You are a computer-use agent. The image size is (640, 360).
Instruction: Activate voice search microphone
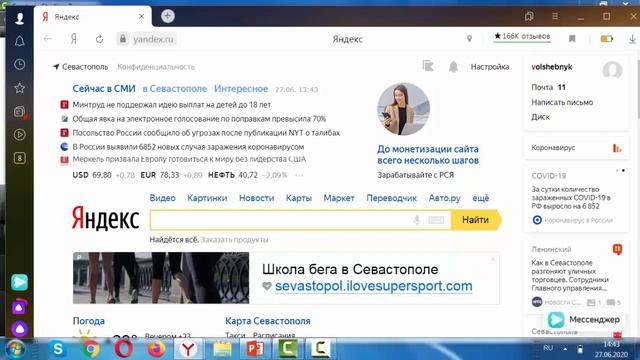pyautogui.click(x=417, y=220)
